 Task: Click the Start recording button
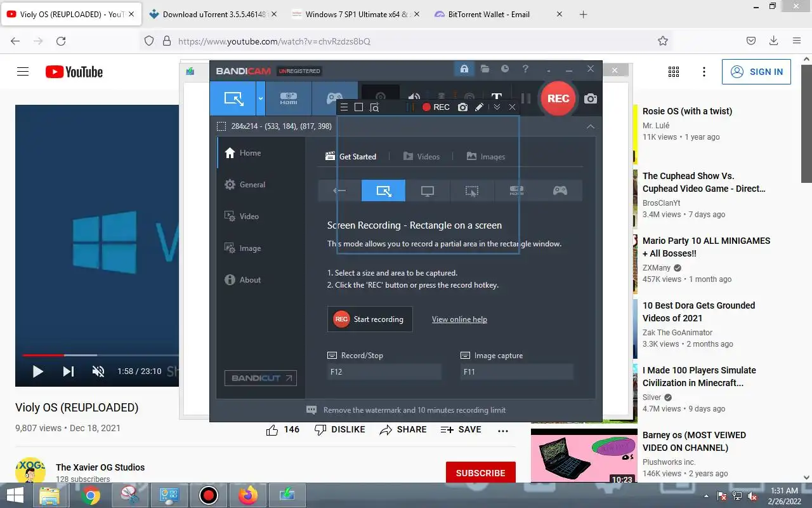point(370,319)
